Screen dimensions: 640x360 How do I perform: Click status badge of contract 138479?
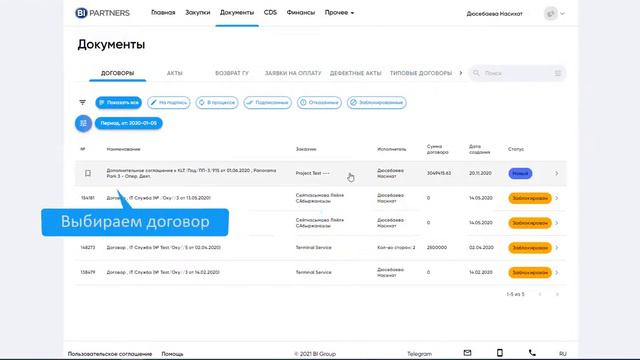530,273
